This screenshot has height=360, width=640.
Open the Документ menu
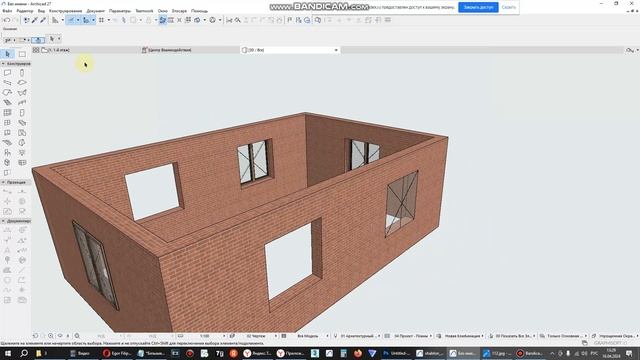(96, 11)
